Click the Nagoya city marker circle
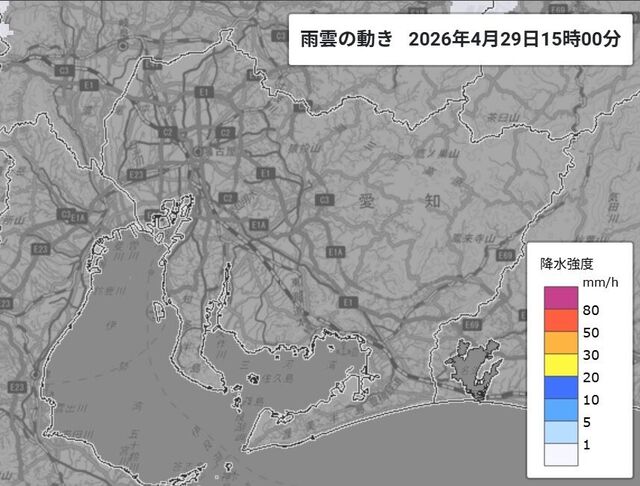The image size is (640, 486). (x=198, y=152)
